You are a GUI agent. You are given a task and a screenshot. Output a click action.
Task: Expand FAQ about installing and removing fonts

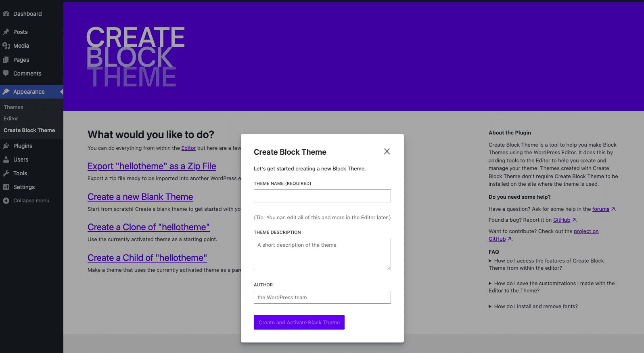pos(533,307)
